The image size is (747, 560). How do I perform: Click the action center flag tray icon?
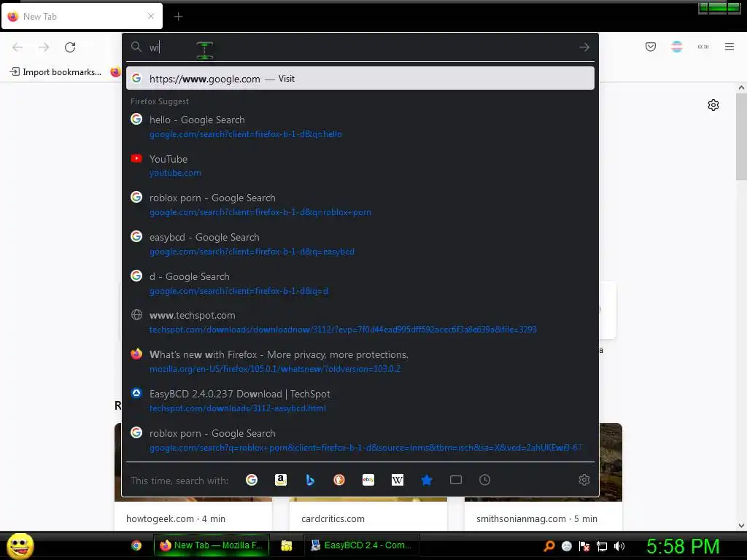pos(584,546)
